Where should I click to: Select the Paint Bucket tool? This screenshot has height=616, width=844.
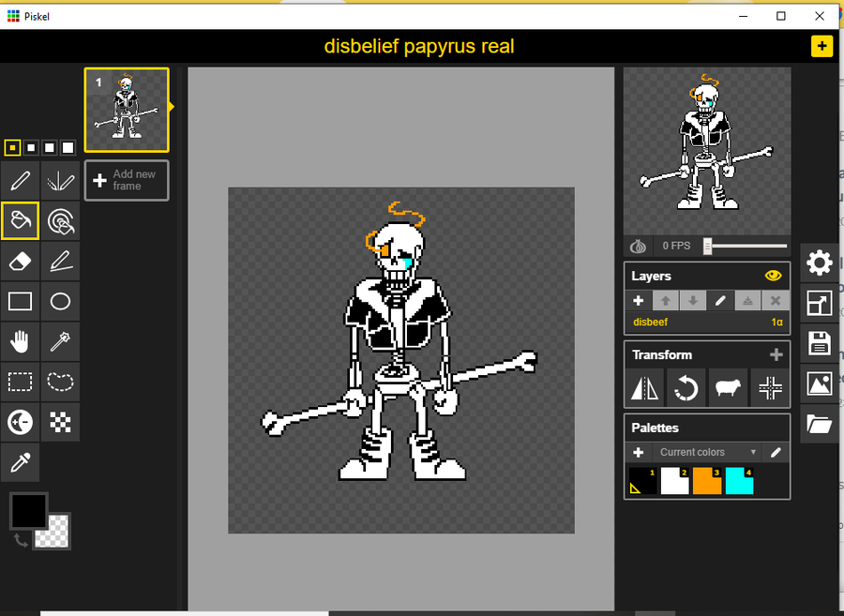[20, 220]
